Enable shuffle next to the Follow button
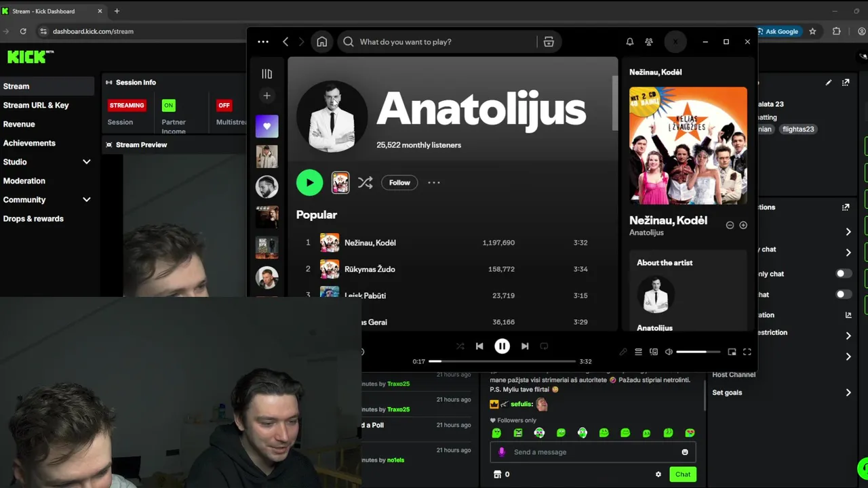Image resolution: width=868 pixels, height=488 pixels. (366, 182)
